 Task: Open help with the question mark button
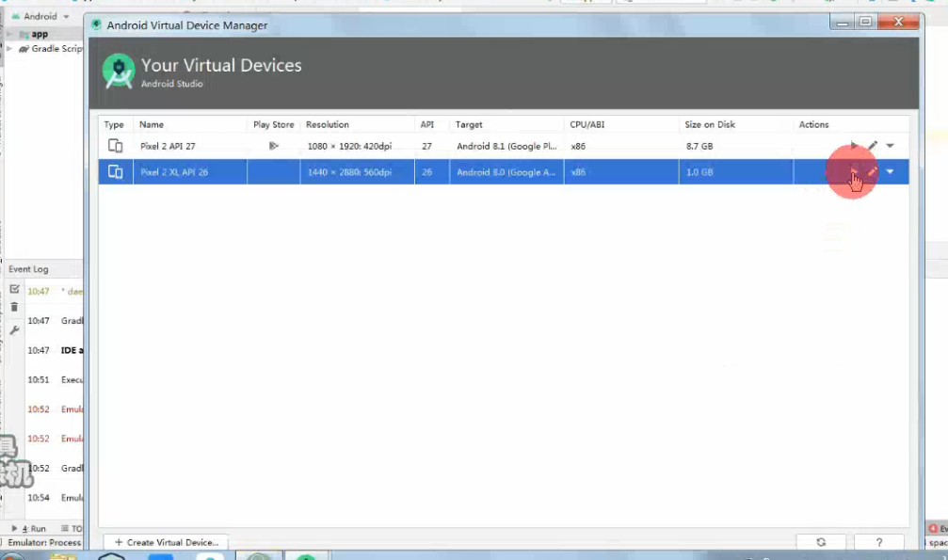coord(879,542)
